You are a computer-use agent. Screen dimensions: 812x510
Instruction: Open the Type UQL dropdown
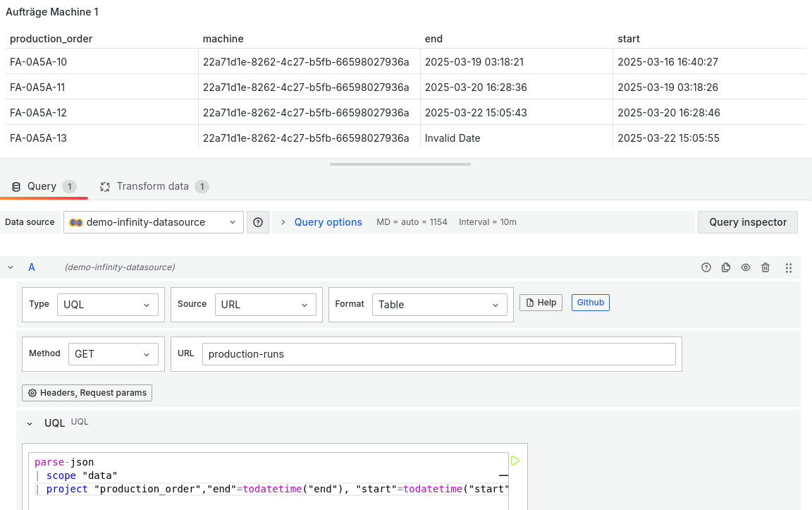coord(108,305)
